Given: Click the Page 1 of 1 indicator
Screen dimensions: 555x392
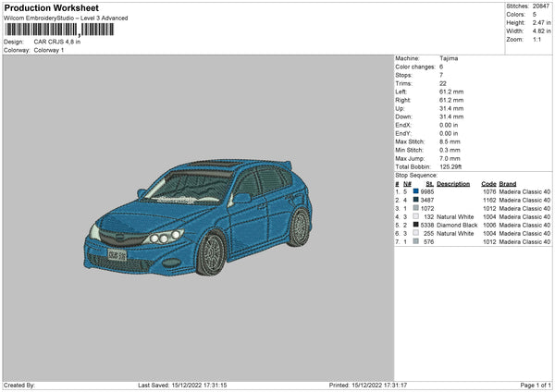Looking at the screenshot, I should pyautogui.click(x=536, y=386).
